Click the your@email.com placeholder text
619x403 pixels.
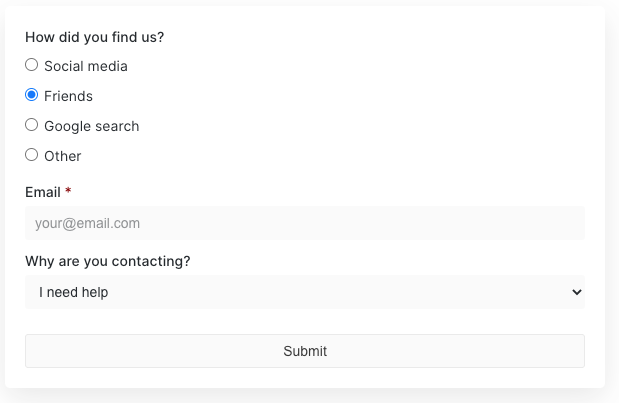tap(87, 223)
